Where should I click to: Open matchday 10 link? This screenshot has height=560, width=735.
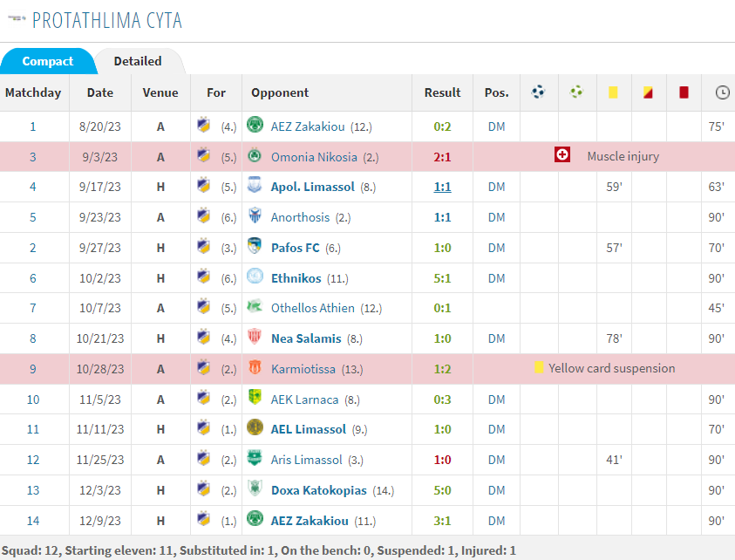click(x=33, y=400)
